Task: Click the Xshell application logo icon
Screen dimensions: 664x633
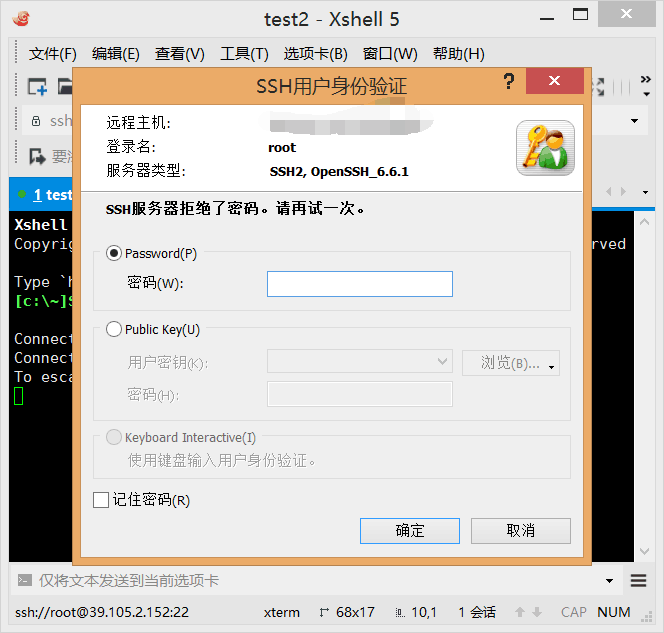Action: tap(21, 19)
